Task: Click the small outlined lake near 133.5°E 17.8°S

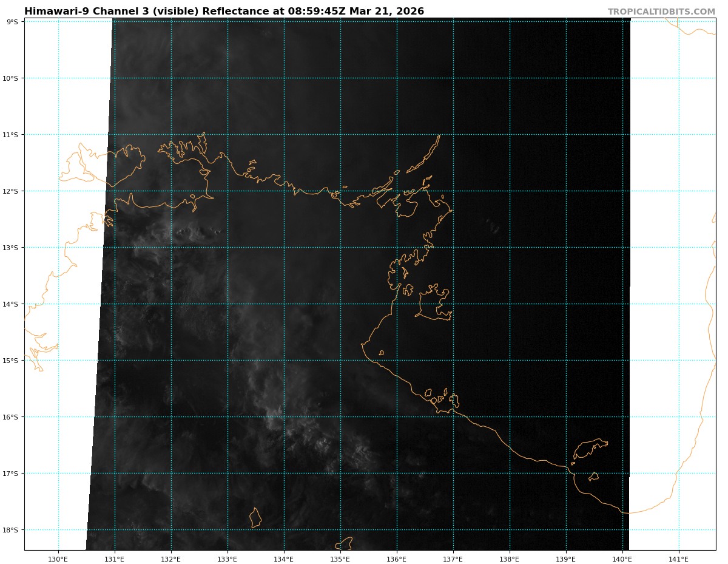Action: tap(255, 518)
